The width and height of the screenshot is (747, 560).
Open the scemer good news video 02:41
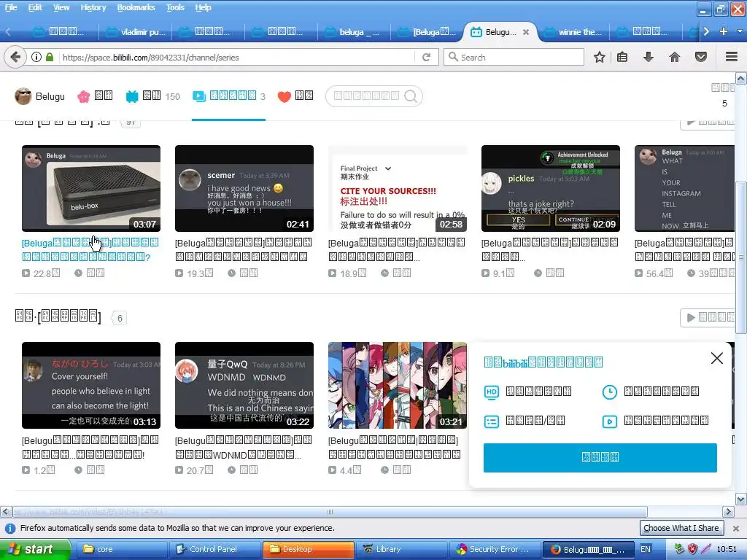click(244, 189)
